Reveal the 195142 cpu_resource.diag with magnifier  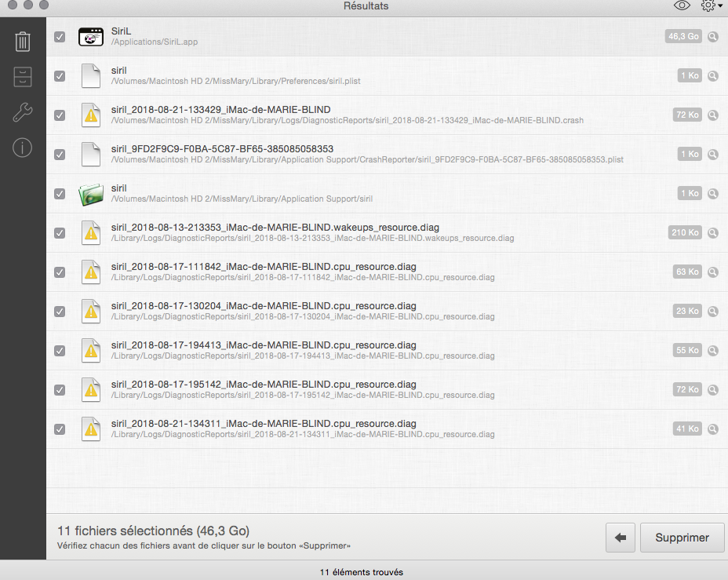(x=712, y=389)
